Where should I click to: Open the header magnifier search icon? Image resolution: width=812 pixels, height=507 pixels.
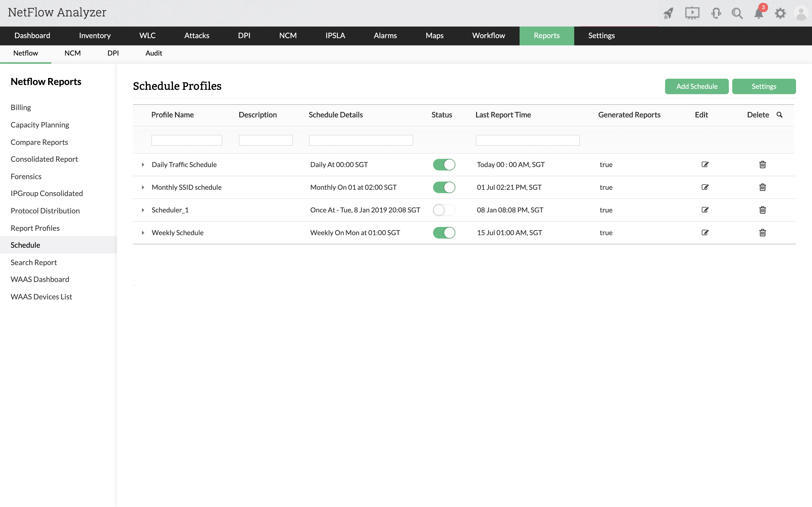coord(737,14)
